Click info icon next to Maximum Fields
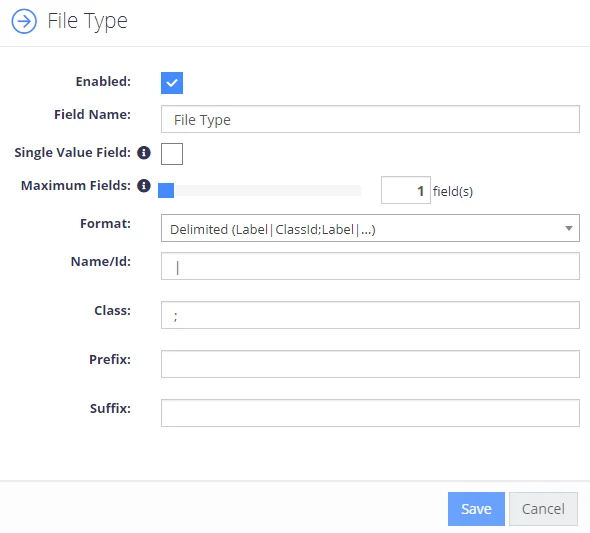The width and height of the screenshot is (590, 533). point(144,185)
